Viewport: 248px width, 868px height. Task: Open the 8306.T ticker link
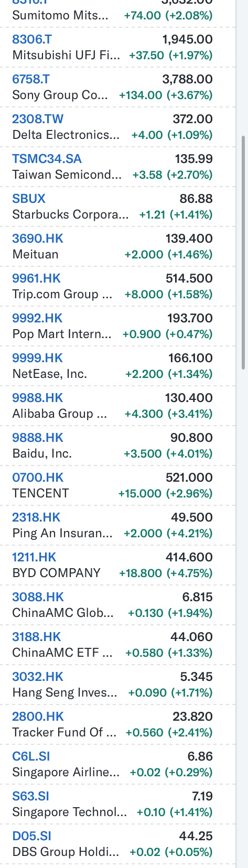(x=31, y=39)
